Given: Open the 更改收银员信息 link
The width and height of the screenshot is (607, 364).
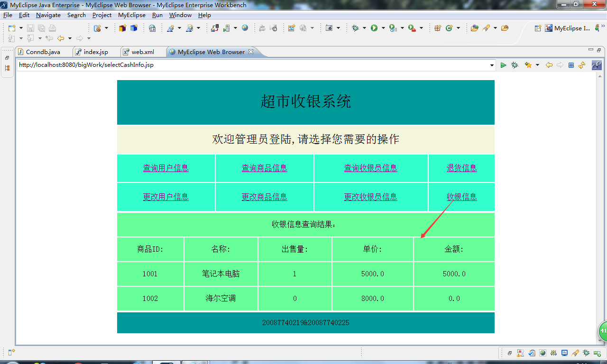Looking at the screenshot, I should tap(371, 197).
